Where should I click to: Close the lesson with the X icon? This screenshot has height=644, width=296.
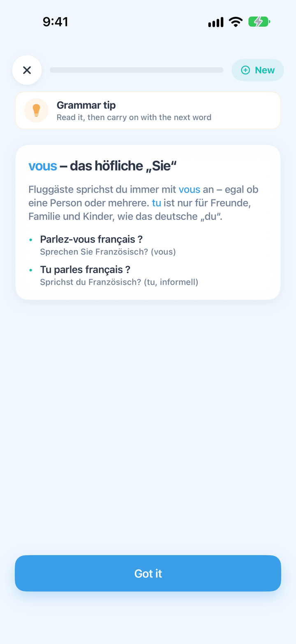[27, 70]
